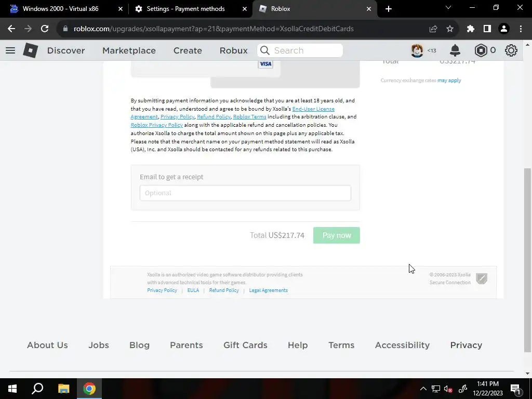
Task: Toggle Chrome side panel icon
Action: click(x=487, y=29)
